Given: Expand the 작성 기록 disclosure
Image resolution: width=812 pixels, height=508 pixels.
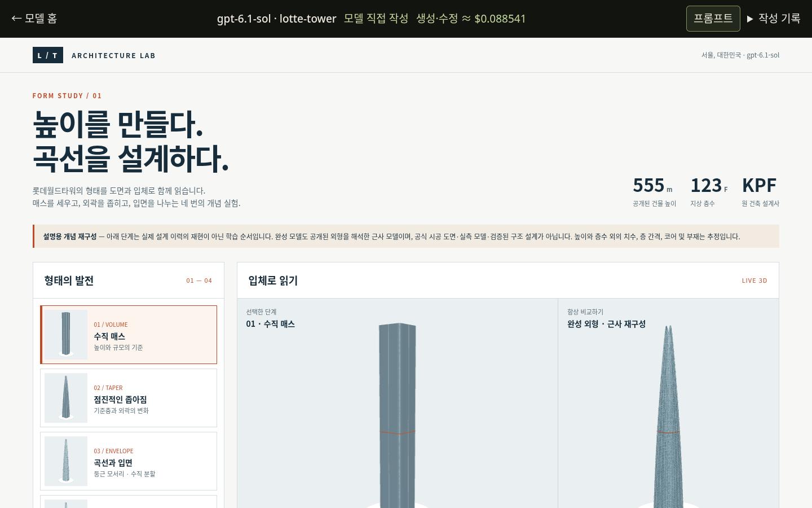Looking at the screenshot, I should coord(773,19).
